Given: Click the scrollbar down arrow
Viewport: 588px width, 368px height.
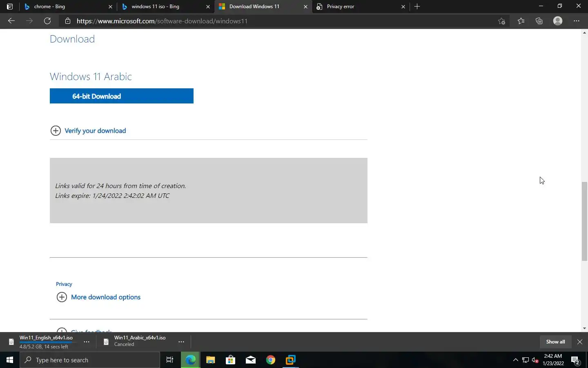Looking at the screenshot, I should point(584,328).
